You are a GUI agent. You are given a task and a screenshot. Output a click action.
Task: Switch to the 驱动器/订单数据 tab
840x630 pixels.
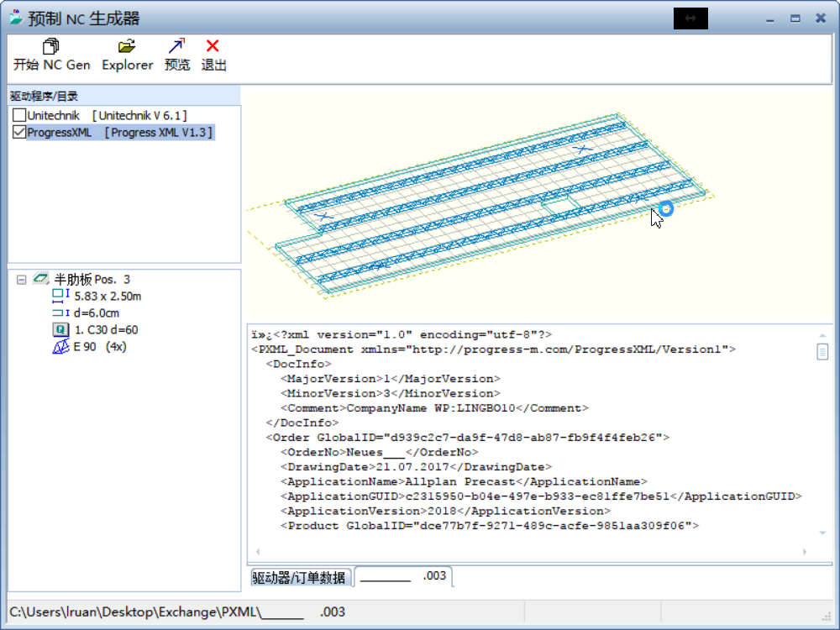299,578
